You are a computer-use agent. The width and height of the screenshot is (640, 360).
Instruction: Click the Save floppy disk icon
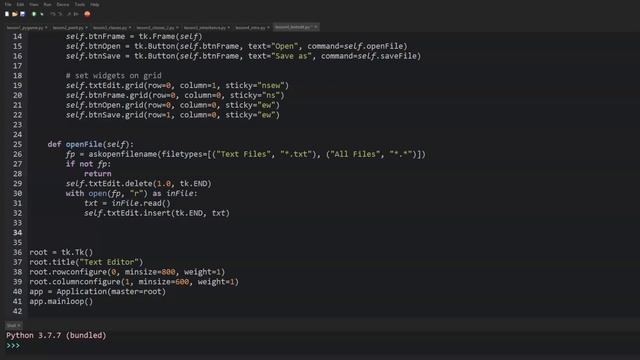tap(22, 14)
